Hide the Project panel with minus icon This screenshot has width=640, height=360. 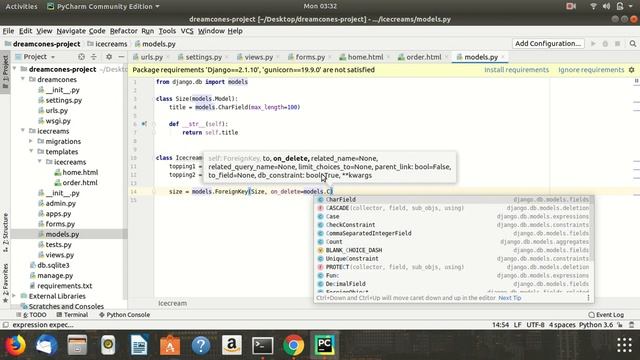(x=121, y=57)
